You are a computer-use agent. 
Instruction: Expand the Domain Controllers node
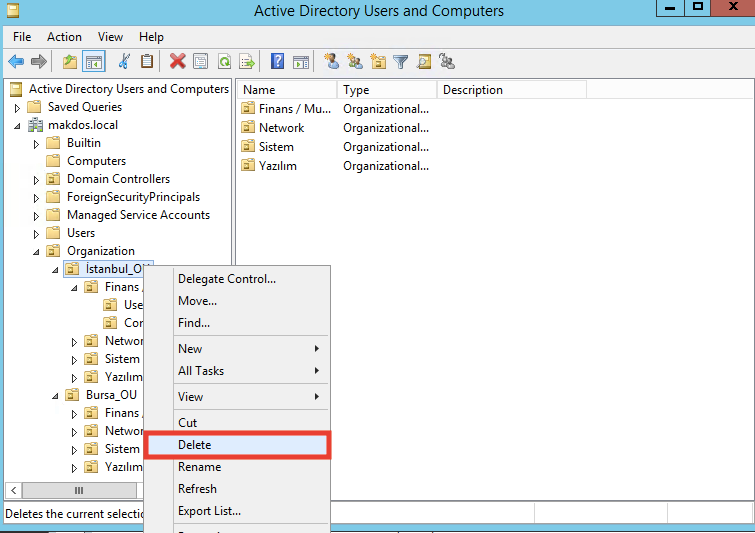(x=36, y=180)
